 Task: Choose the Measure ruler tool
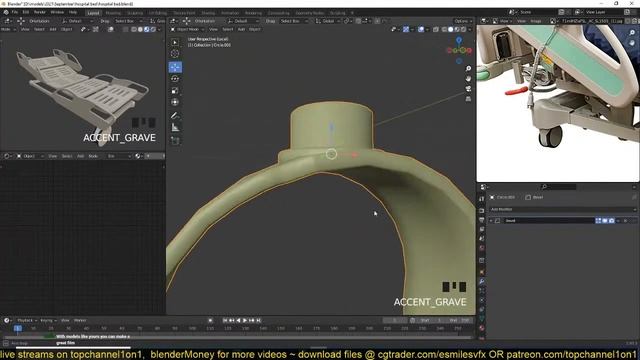pyautogui.click(x=175, y=128)
